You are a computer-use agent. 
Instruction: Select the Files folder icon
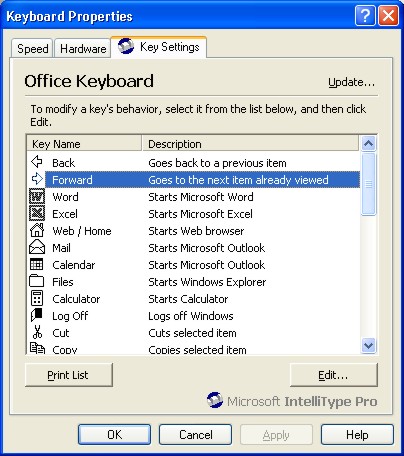coord(36,281)
